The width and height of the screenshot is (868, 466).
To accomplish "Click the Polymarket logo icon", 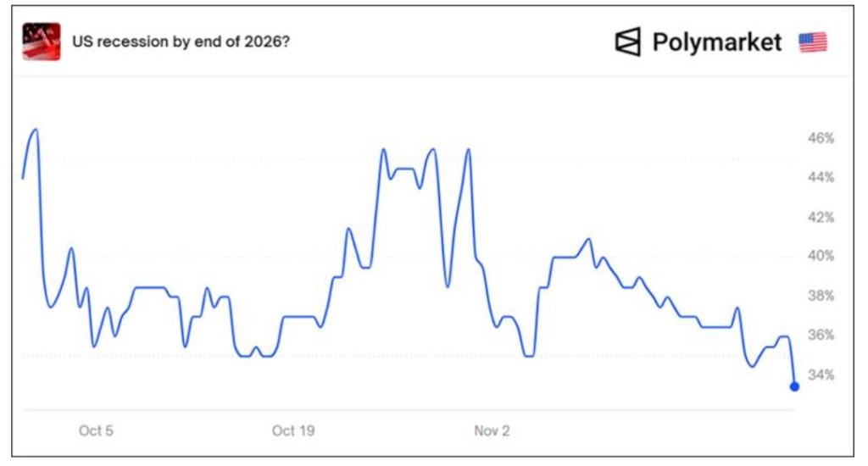I will [x=628, y=42].
